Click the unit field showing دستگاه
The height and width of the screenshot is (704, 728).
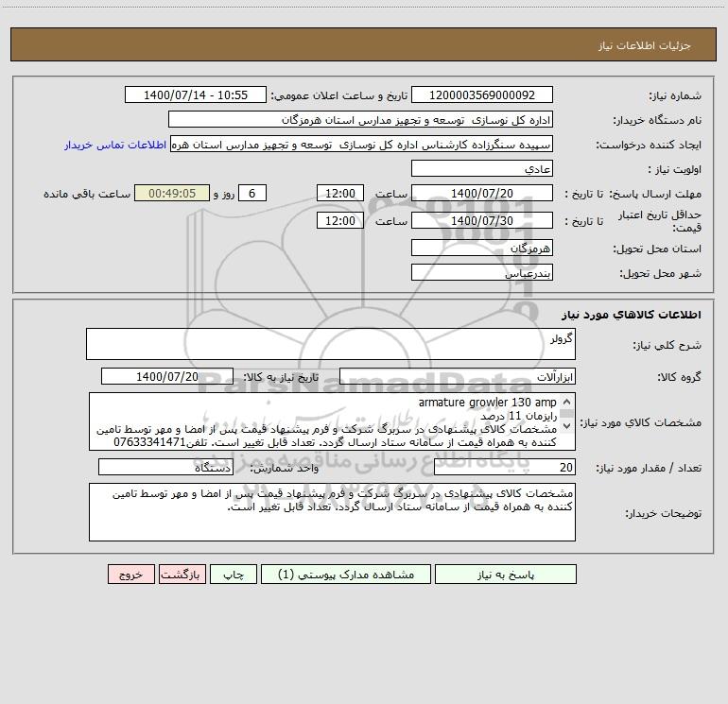pos(165,468)
